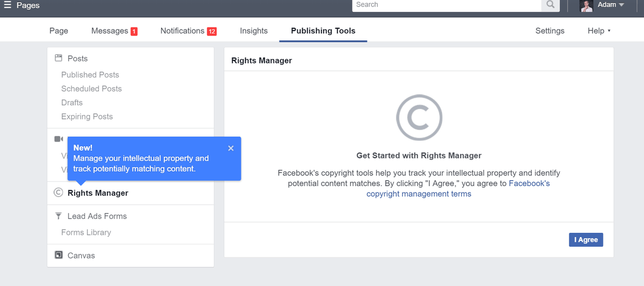Click the Pages title in top bar
Screen dimensions: 644x286
[27, 5]
